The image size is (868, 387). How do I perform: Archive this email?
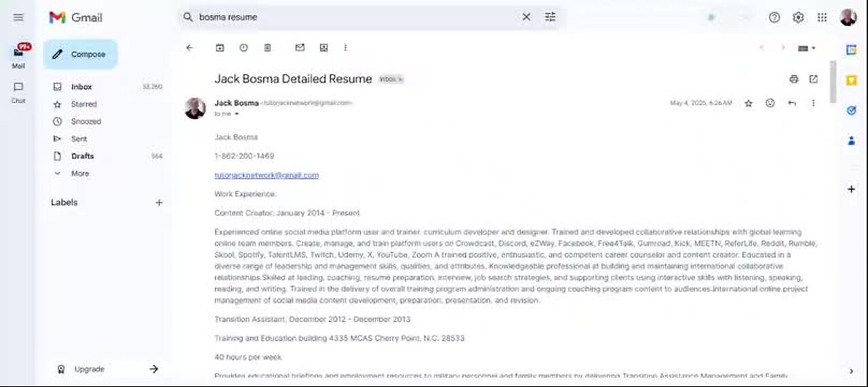pyautogui.click(x=220, y=47)
